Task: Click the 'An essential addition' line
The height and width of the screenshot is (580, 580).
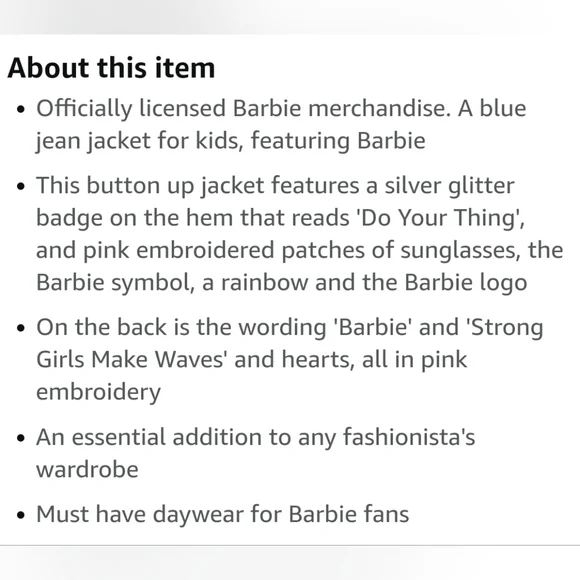Action: [256, 437]
